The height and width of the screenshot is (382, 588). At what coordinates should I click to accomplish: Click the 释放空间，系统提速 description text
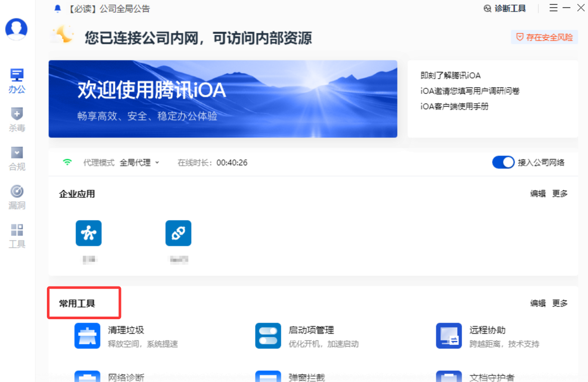(x=143, y=344)
